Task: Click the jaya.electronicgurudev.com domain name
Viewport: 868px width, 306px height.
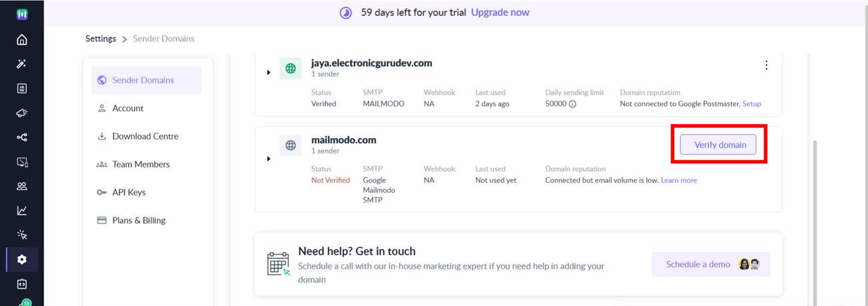Action: [371, 63]
